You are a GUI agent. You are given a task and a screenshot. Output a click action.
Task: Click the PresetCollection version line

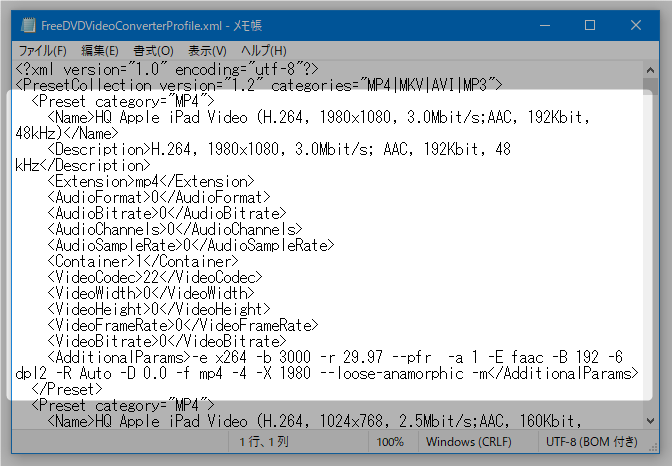click(x=258, y=85)
